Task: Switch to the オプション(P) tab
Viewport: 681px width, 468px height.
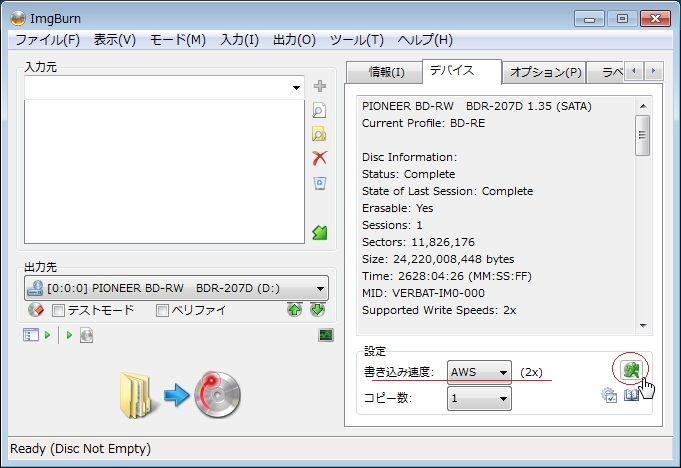Action: [x=545, y=72]
